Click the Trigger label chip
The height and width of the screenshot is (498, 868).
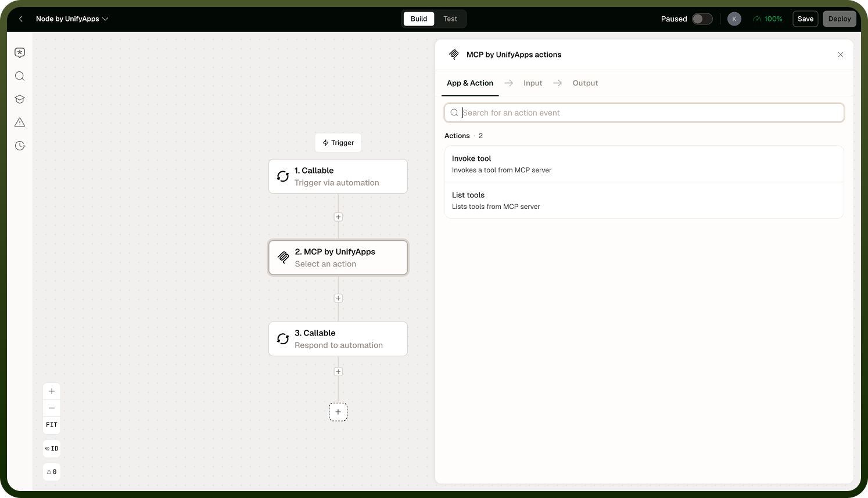tap(338, 143)
